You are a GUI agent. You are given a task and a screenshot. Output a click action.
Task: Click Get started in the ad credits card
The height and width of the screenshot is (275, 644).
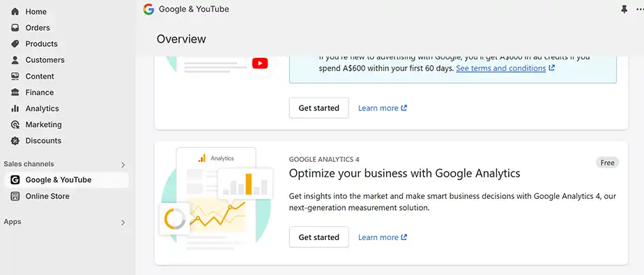click(319, 107)
